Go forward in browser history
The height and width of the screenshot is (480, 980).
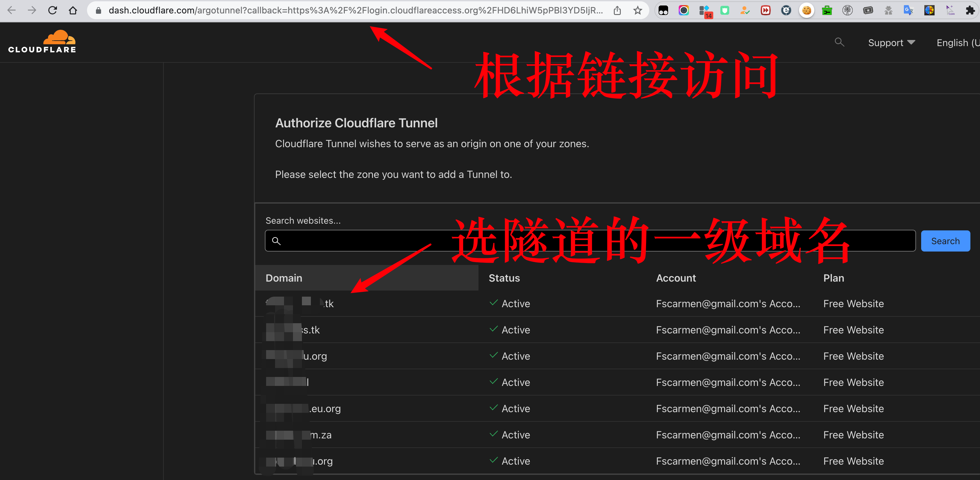point(32,10)
